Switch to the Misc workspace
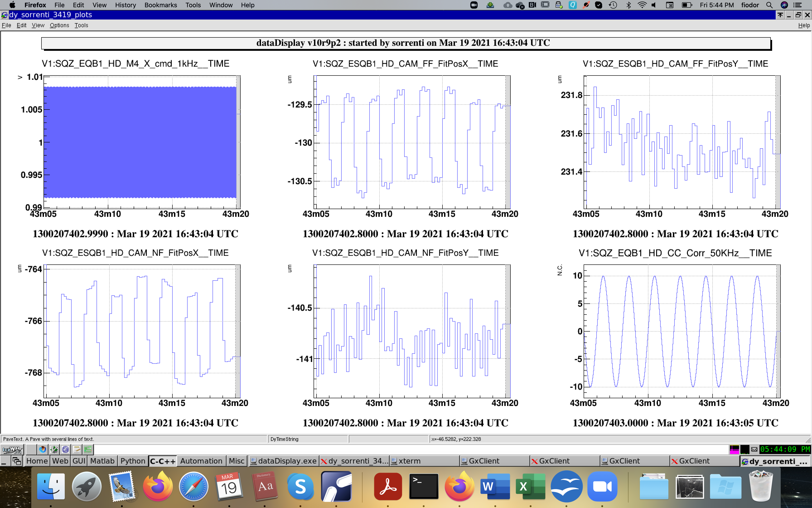 tap(237, 461)
